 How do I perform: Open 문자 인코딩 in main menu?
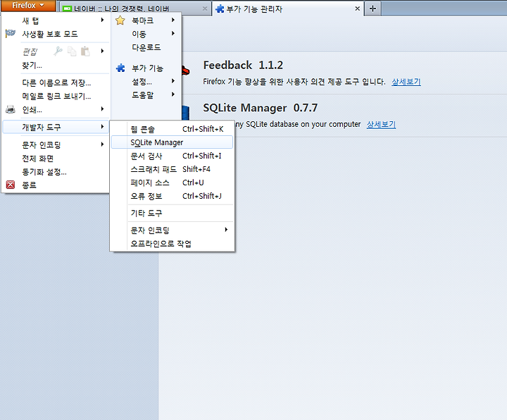pos(42,144)
